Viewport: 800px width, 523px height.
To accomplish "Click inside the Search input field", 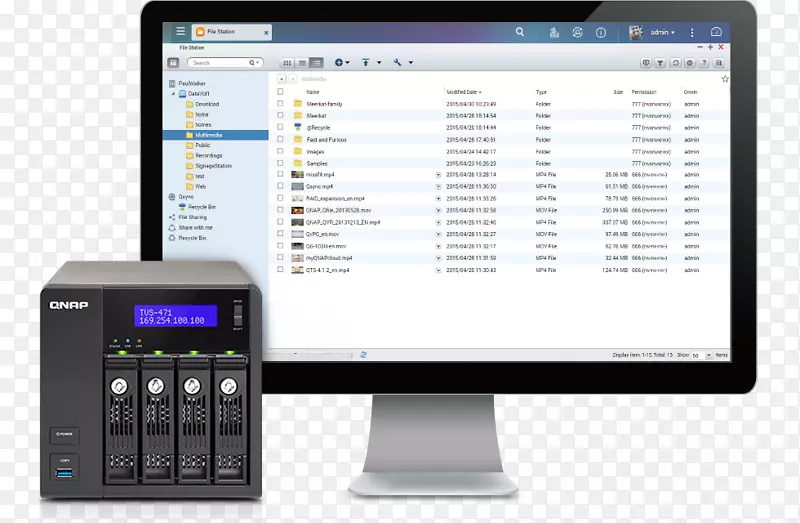I will [x=219, y=63].
